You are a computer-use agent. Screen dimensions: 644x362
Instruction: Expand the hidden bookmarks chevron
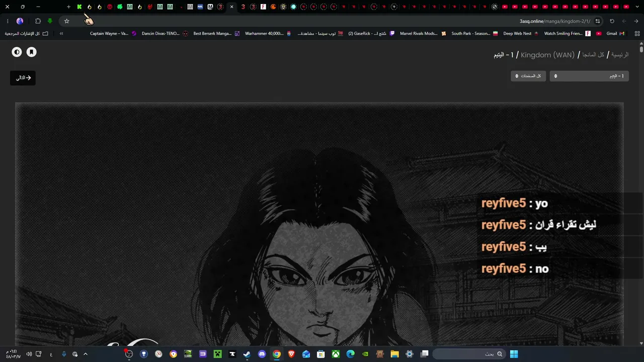coord(61,34)
